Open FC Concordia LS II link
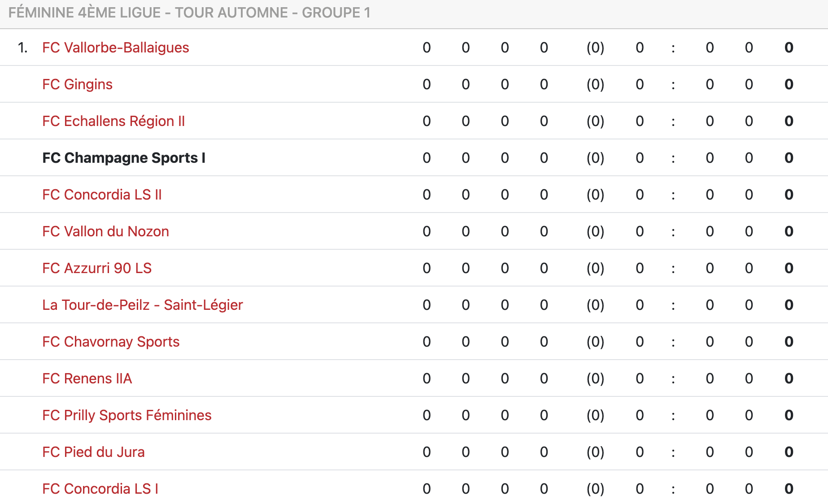Screen dimensions: 828x504 (x=102, y=195)
